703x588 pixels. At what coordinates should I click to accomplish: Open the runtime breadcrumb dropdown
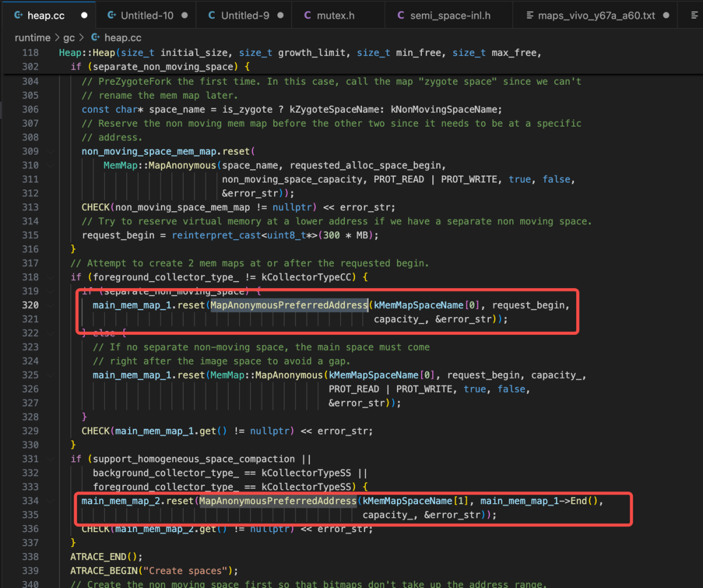pyautogui.click(x=33, y=38)
